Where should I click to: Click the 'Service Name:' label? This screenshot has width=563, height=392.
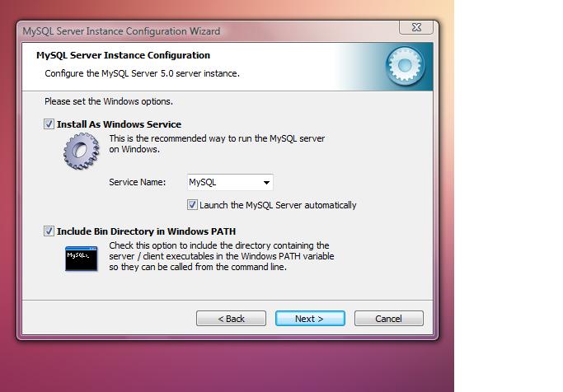(x=138, y=182)
